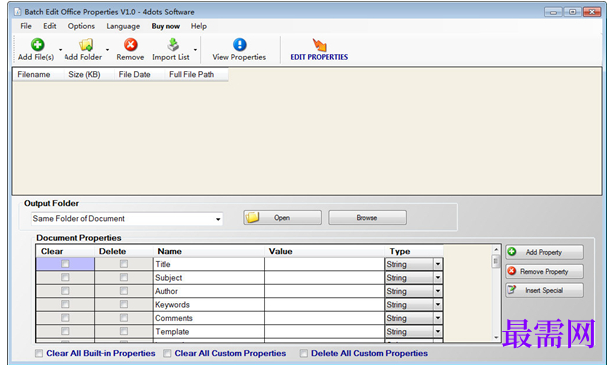Click the Full File Path column header

pyautogui.click(x=196, y=74)
